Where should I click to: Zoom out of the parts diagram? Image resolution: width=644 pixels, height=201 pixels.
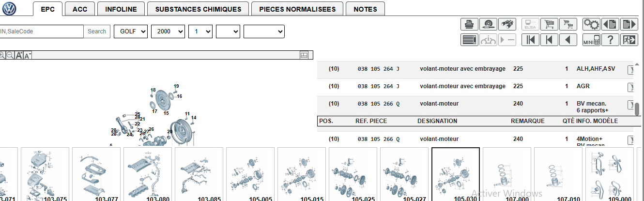[10, 55]
